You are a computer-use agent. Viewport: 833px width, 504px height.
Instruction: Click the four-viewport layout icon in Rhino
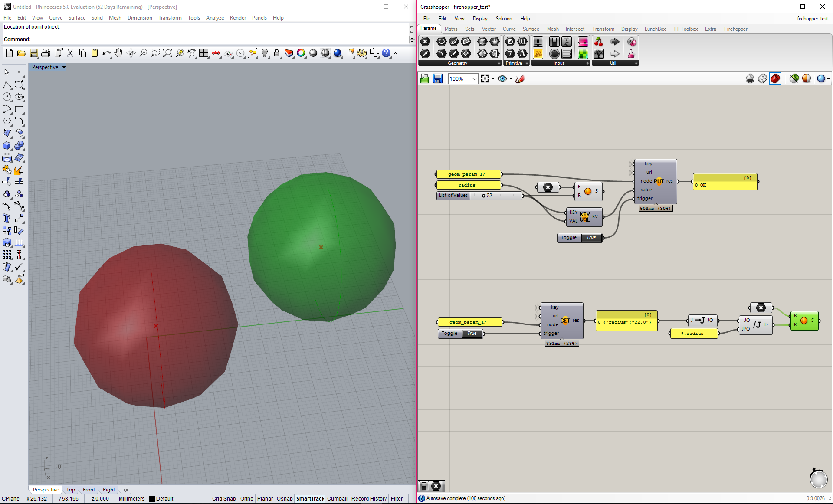click(204, 53)
